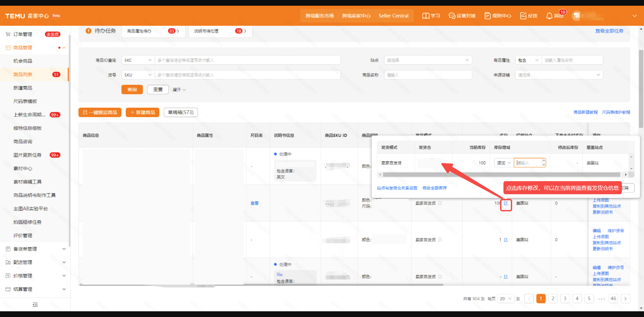644x317 pixels.
Task: Expand the account menu chevron in header
Action: pos(634,16)
